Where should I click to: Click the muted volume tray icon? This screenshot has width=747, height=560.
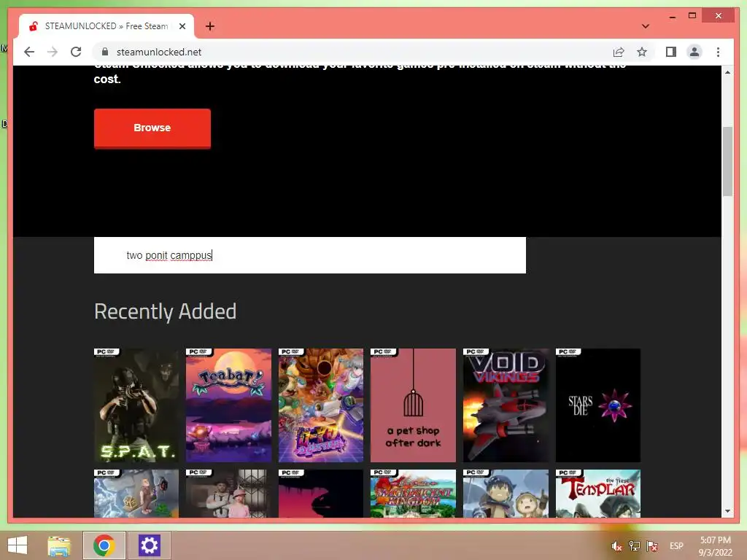[616, 546]
